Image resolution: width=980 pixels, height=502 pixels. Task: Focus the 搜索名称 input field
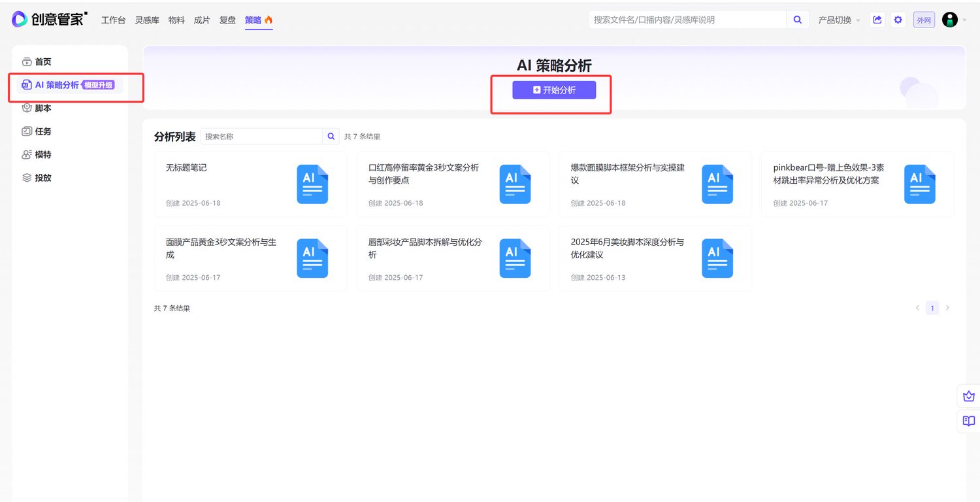(261, 136)
